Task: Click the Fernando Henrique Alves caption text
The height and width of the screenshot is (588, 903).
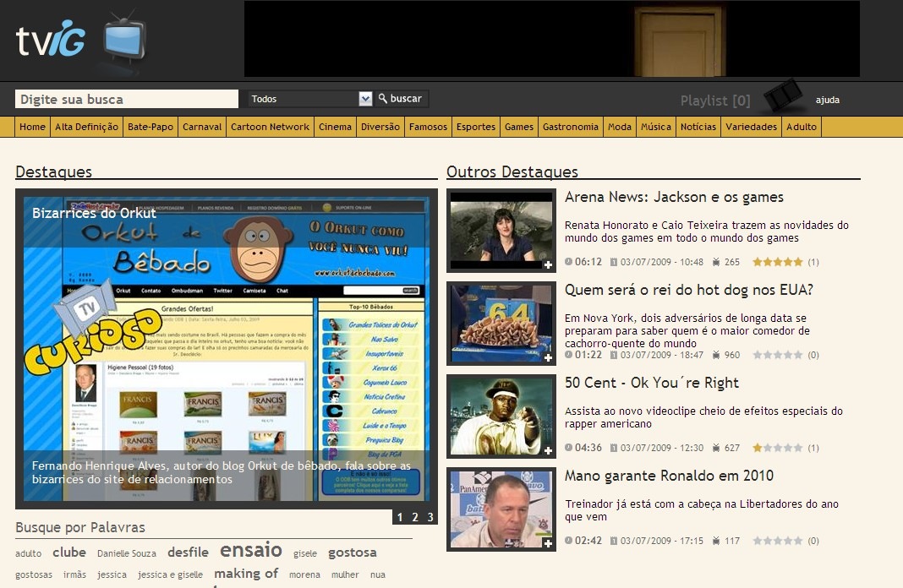Action: pos(222,472)
